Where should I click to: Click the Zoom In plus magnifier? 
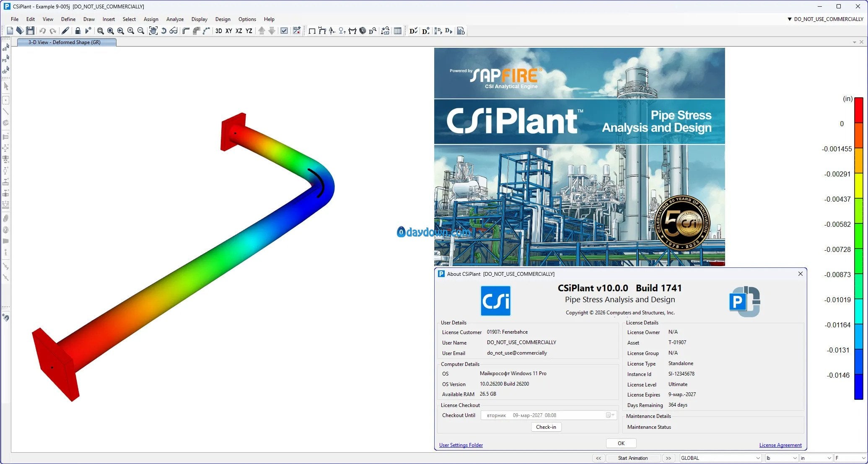(130, 31)
